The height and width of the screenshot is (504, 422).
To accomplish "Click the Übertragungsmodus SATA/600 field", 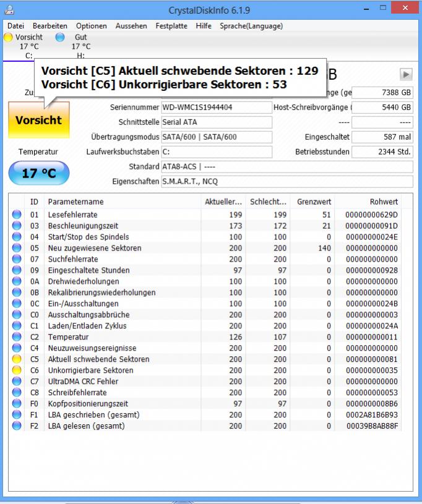I will point(217,137).
